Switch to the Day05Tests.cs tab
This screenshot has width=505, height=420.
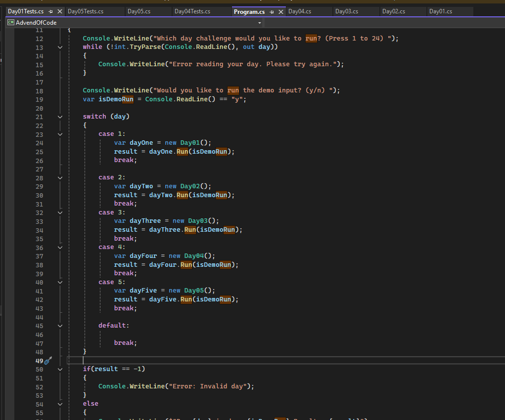click(x=86, y=11)
